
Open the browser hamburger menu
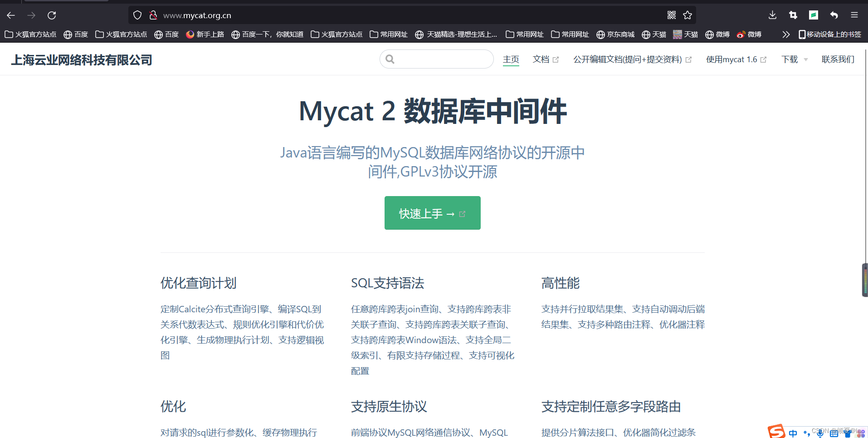pyautogui.click(x=854, y=15)
